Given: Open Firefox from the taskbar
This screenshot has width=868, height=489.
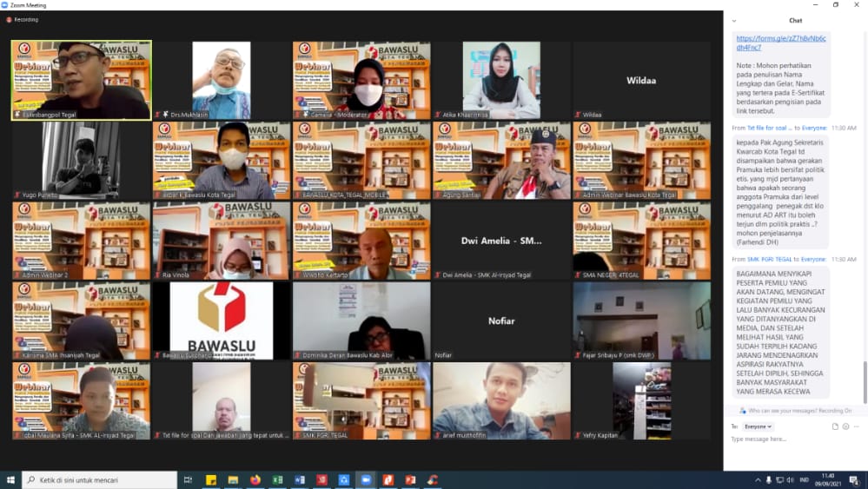Looking at the screenshot, I should point(255,479).
